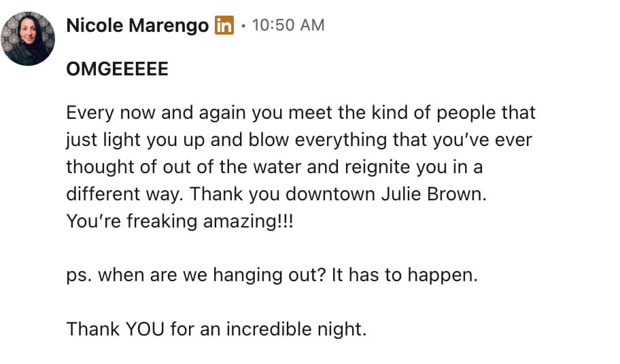The image size is (620, 364).
Task: Click the name Julie Brown in message
Action: point(434,194)
